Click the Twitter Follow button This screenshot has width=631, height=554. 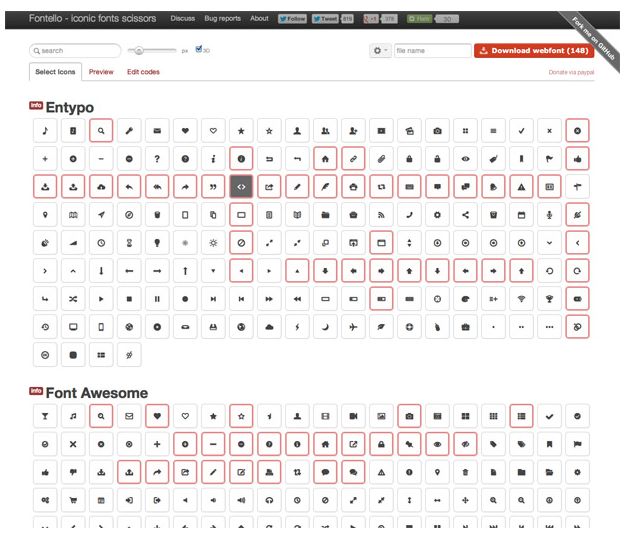[x=292, y=19]
